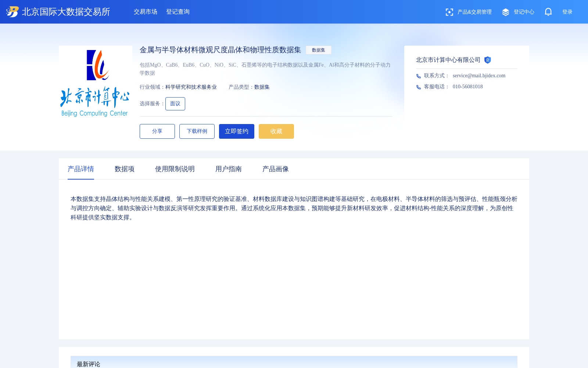Select the 面议 service option
This screenshot has width=588, height=368.
pos(175,104)
